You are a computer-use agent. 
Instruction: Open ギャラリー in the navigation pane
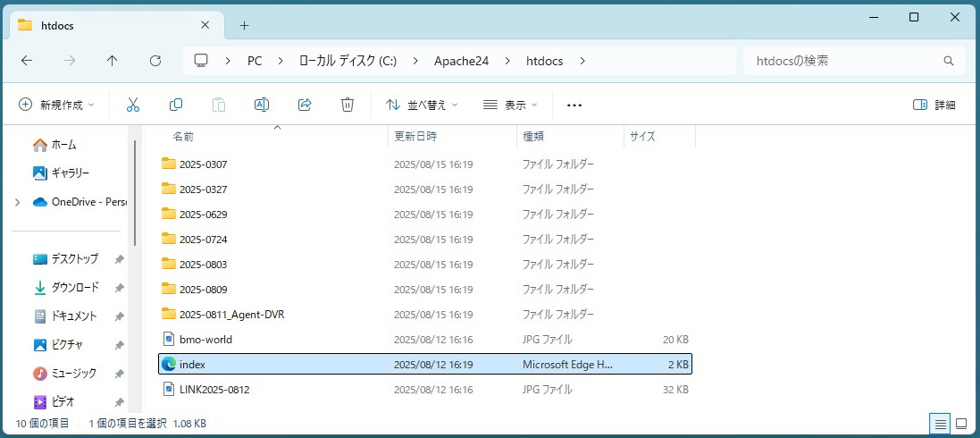(62, 173)
